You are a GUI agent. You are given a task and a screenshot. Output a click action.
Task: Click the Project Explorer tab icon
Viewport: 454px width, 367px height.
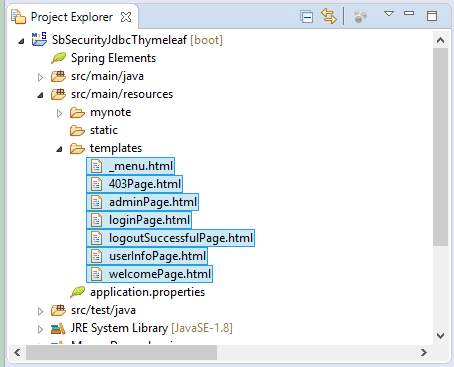(x=19, y=17)
